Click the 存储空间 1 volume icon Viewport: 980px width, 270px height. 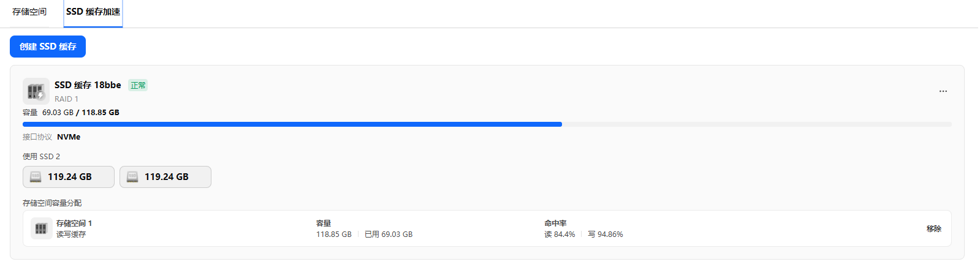(x=41, y=228)
